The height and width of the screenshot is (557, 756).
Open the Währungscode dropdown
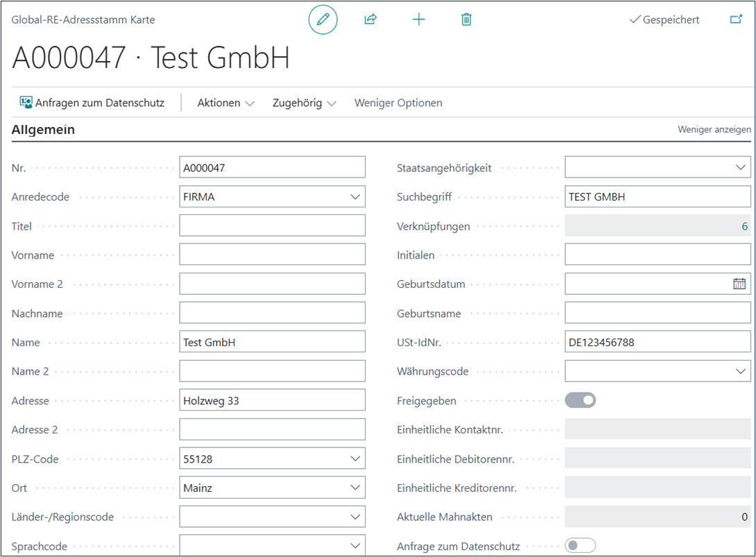pyautogui.click(x=741, y=372)
